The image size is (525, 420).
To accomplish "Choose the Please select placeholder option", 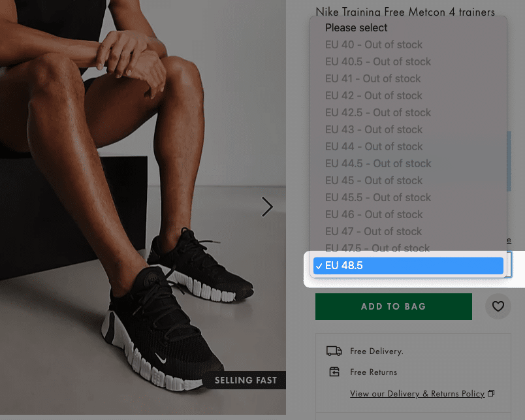I will tap(408, 28).
